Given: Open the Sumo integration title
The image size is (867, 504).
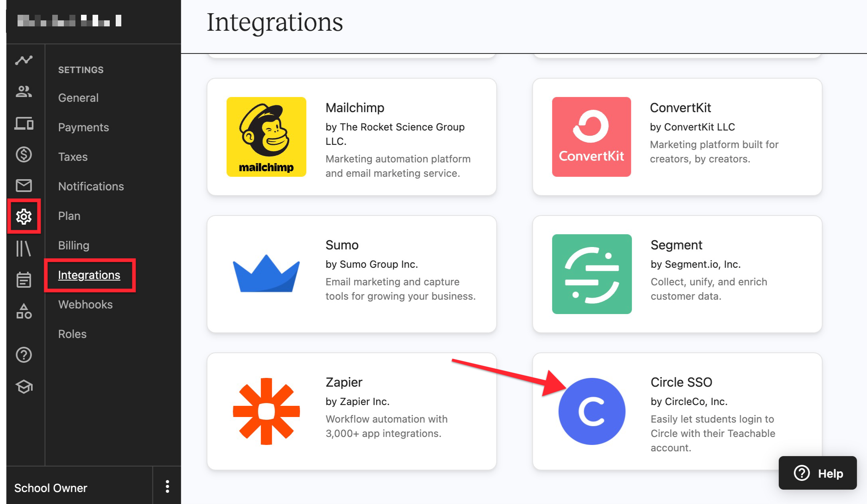Looking at the screenshot, I should pyautogui.click(x=342, y=245).
